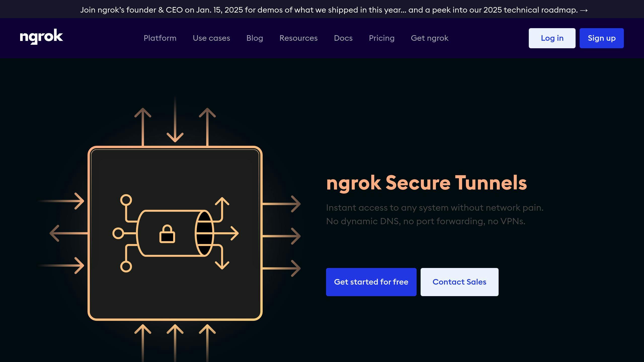Open the Get ngrok page
644x362 pixels.
pos(429,38)
